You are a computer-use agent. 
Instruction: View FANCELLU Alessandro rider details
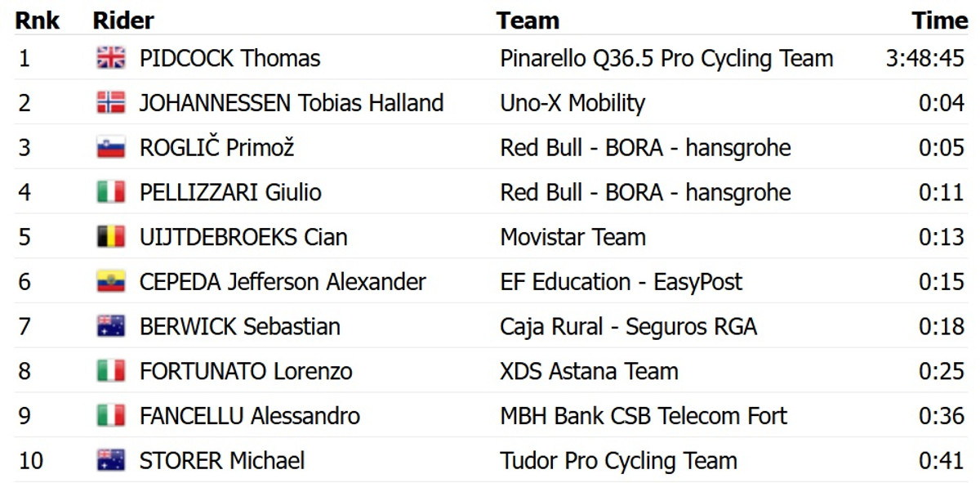point(249,416)
